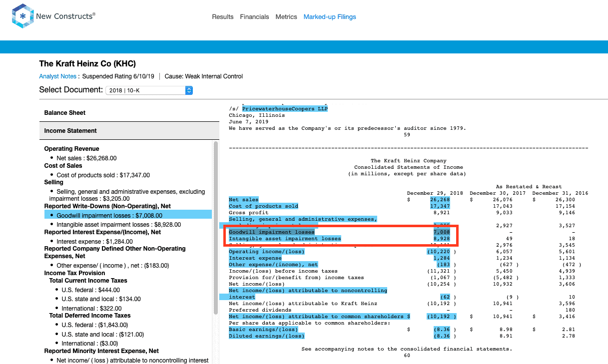The width and height of the screenshot is (608, 364).
Task: Select Other expense/(income), net : ($183.00)
Action: point(113,266)
